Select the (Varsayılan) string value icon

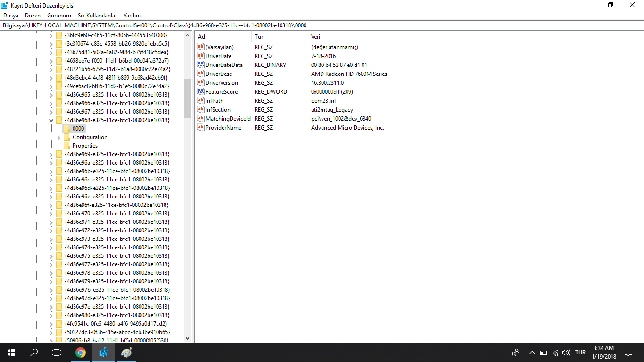click(x=201, y=47)
